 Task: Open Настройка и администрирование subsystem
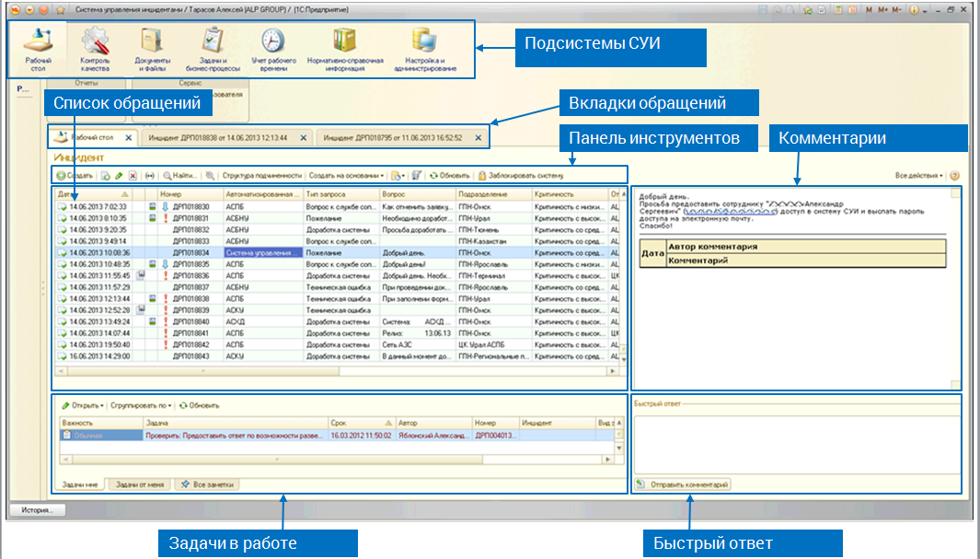pyautogui.click(x=425, y=50)
